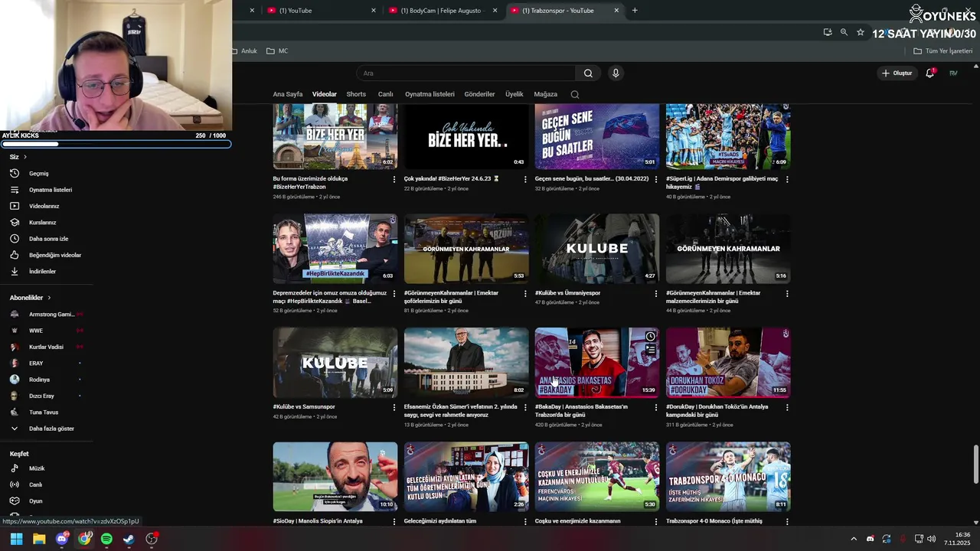980x551 pixels.
Task: Open Geçen sene bugün video thumbnail
Action: (597, 136)
